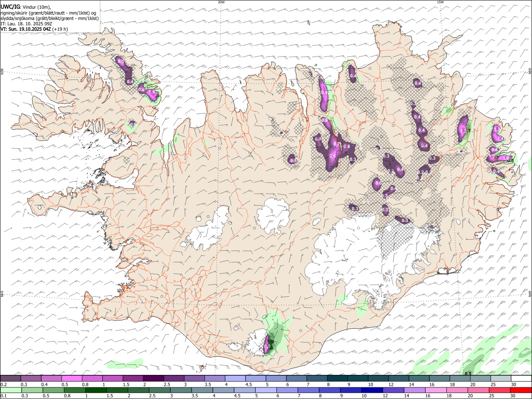Click the palest mint green swatch starting the lower legend
532x399 pixels.
click(11, 390)
